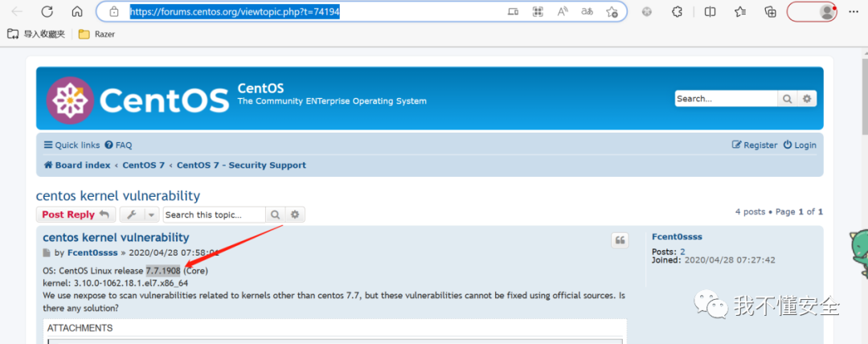Expand the Quick links menu
This screenshot has width=868, height=344.
click(72, 145)
